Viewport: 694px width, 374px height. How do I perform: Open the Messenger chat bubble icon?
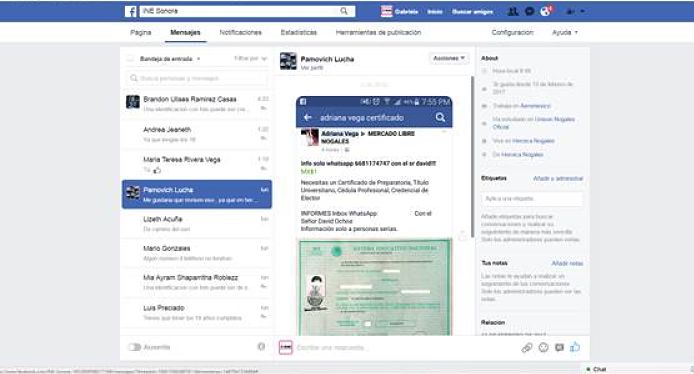click(x=529, y=12)
